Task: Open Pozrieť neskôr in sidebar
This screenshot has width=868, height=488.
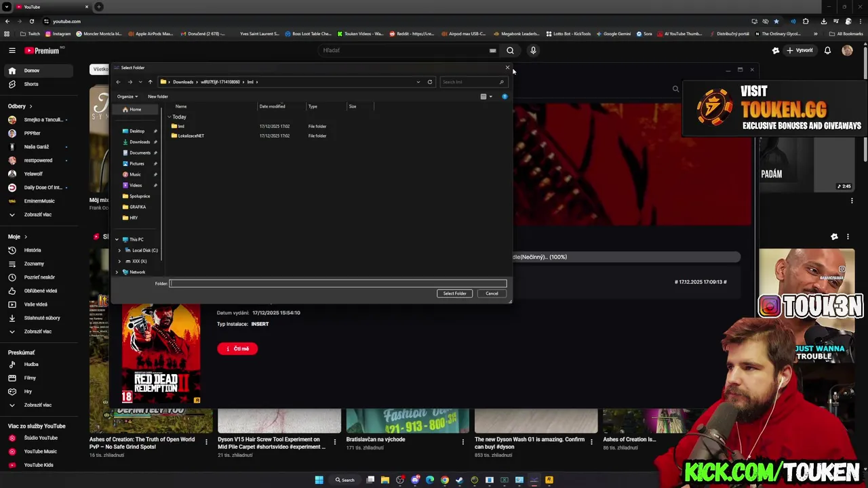Action: click(x=39, y=277)
